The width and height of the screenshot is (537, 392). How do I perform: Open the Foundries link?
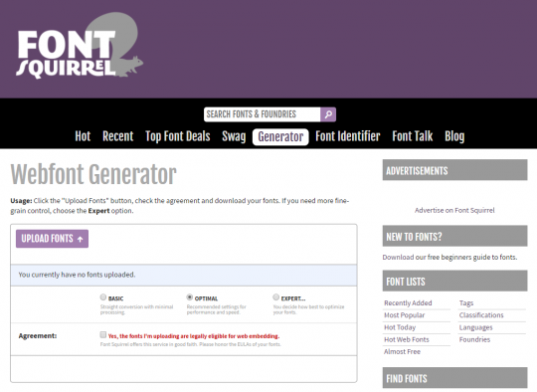[474, 339]
